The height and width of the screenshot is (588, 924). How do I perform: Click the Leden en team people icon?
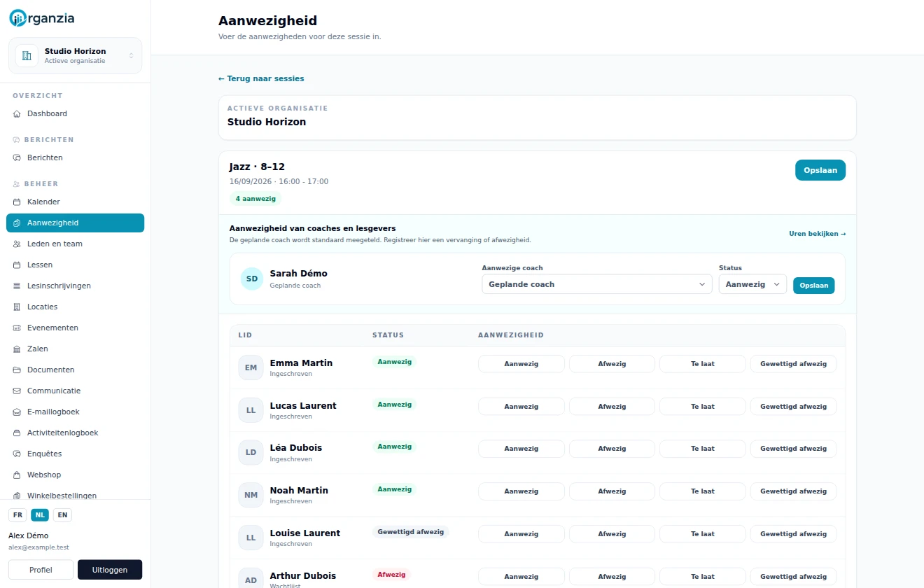(x=17, y=244)
